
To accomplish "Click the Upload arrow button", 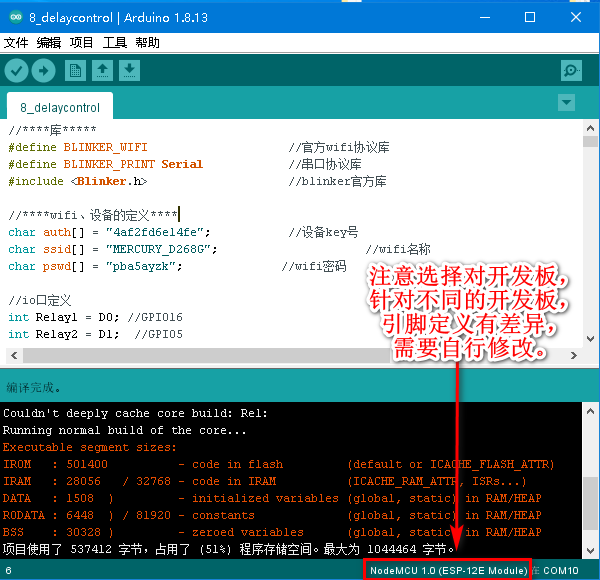I will (x=44, y=70).
